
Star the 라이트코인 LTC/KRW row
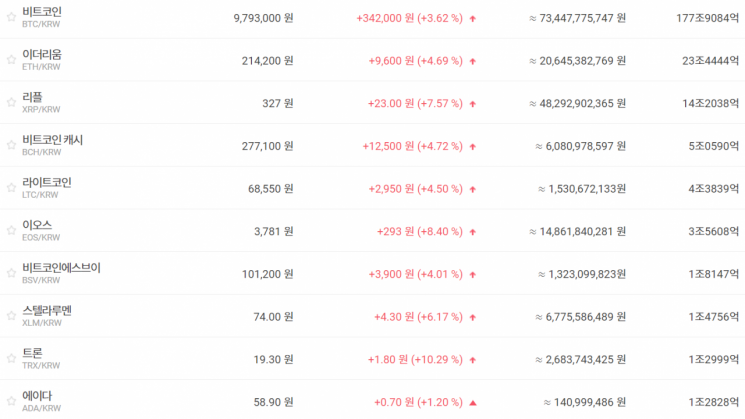(x=11, y=188)
